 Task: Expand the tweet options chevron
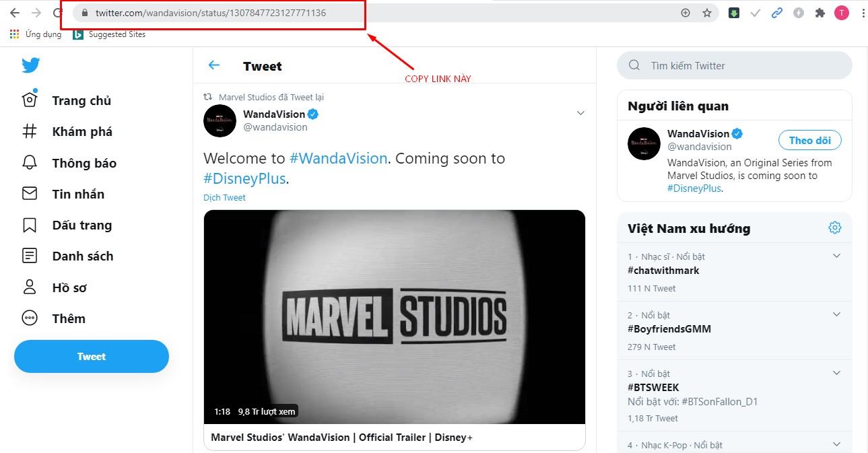click(580, 113)
